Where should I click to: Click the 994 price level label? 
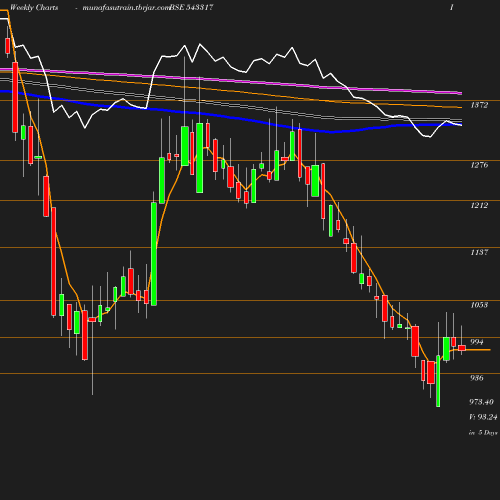coord(477,342)
